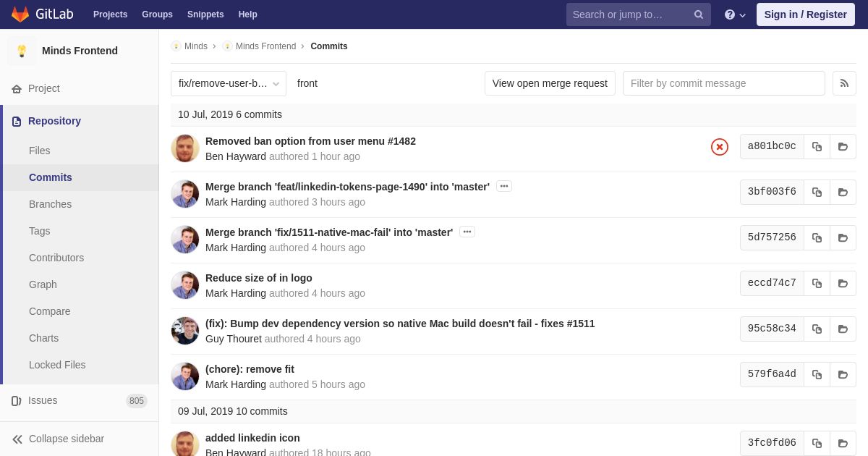868x456 pixels.
Task: Collapse the sidebar
Action: coord(80,439)
